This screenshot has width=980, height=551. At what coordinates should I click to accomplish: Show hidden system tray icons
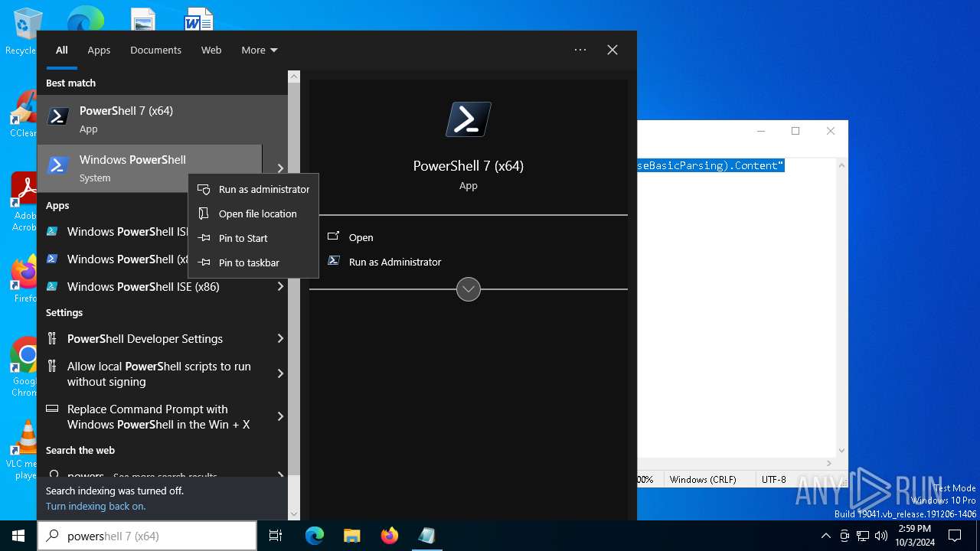[825, 536]
